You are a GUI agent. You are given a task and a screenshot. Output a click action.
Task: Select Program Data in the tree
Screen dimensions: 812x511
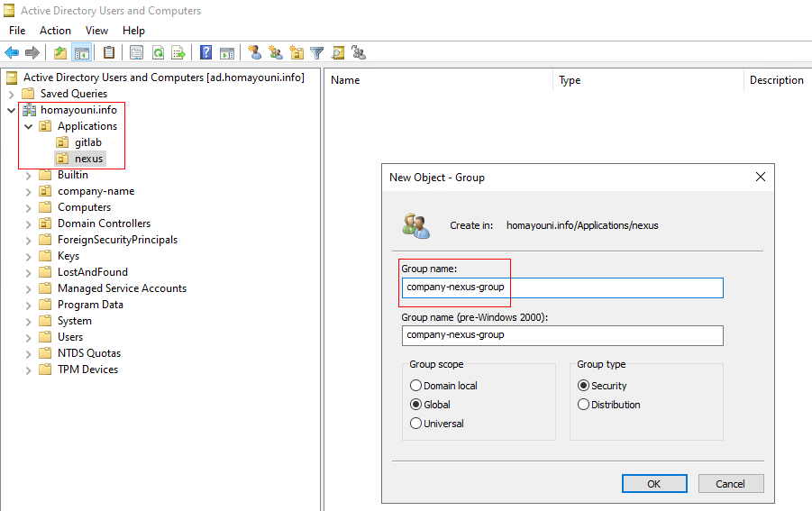coord(90,305)
